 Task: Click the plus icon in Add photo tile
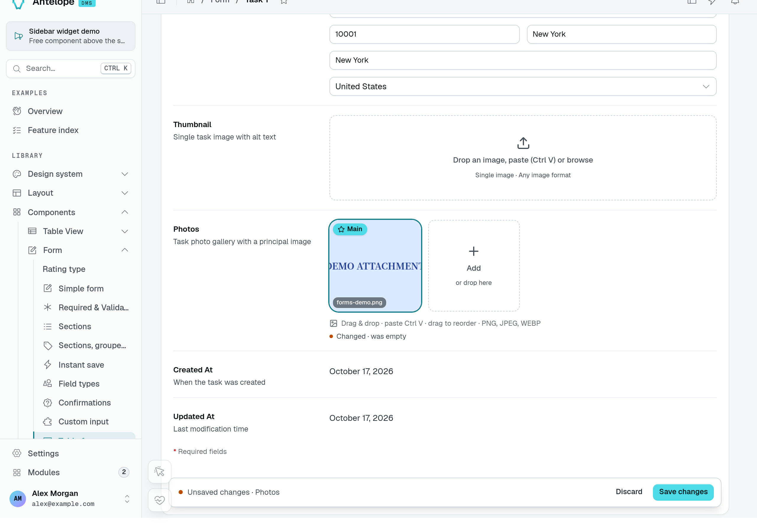473,251
